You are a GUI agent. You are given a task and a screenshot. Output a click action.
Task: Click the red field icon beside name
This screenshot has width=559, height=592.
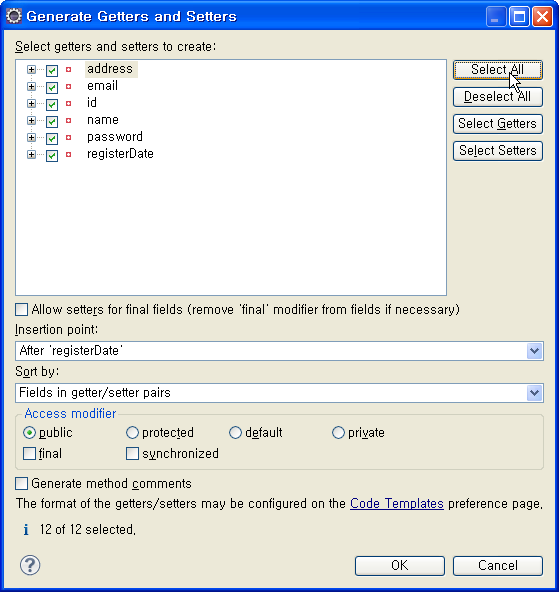coord(68,120)
